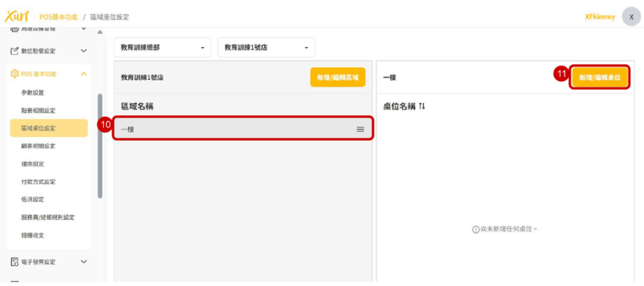Go to 點餐相關設定 menu item
The image size is (644, 286).
click(38, 110)
